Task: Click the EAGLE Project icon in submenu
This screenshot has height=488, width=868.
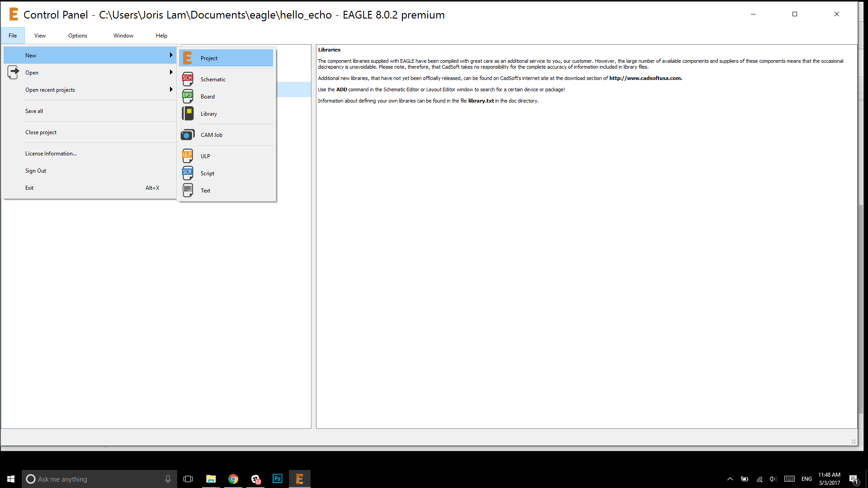Action: [188, 58]
